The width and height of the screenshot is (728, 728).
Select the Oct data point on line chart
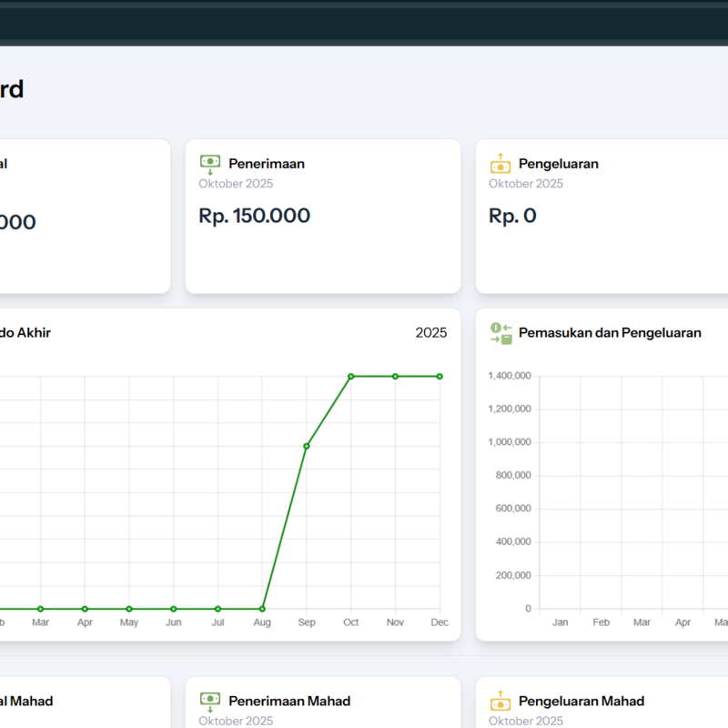[350, 376]
